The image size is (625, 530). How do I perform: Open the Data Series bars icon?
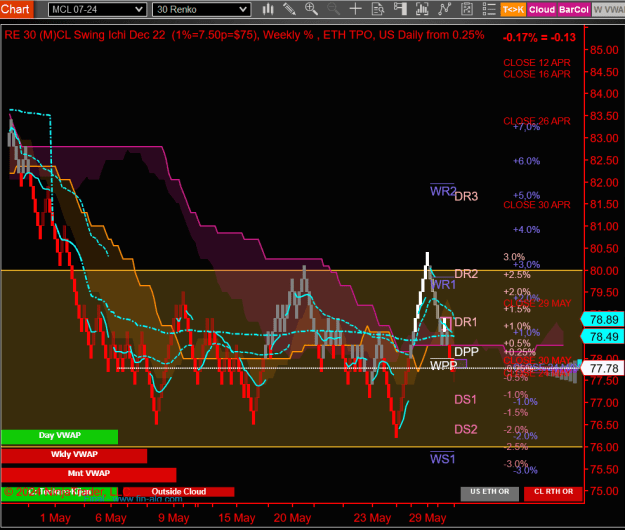[422, 9]
